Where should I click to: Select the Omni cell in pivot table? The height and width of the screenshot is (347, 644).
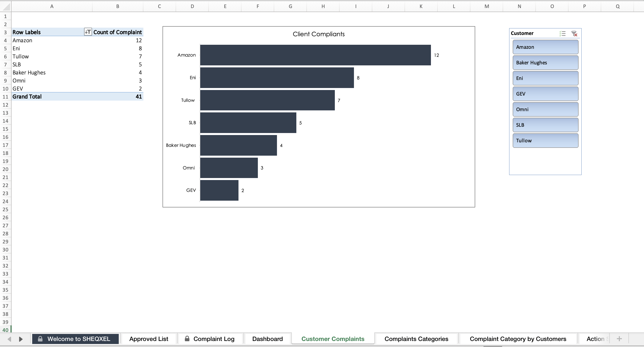point(52,80)
